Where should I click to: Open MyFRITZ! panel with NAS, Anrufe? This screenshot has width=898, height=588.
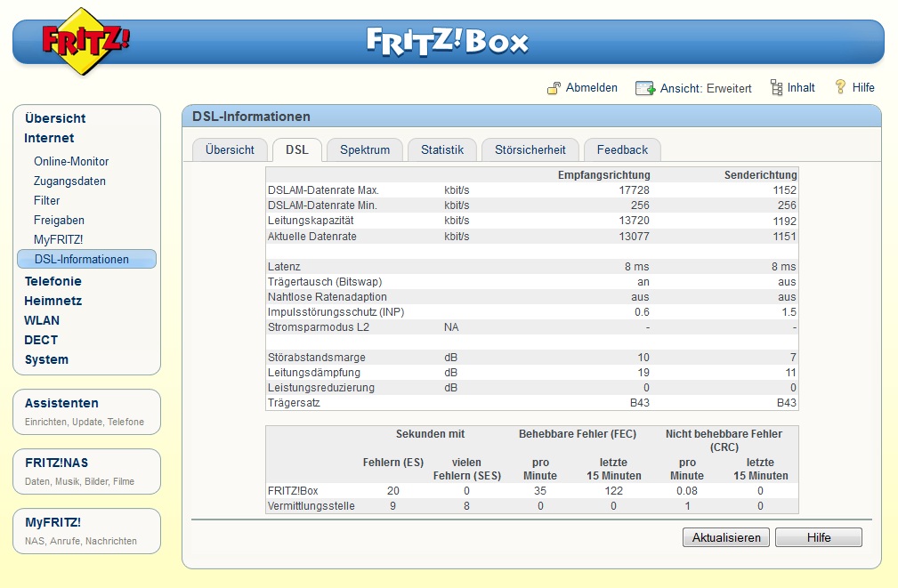(x=86, y=531)
